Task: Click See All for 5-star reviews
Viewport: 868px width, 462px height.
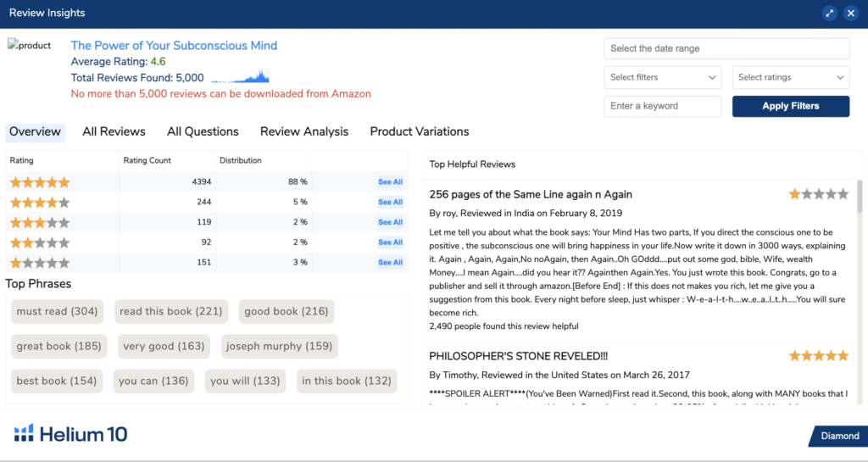Action: pos(390,182)
